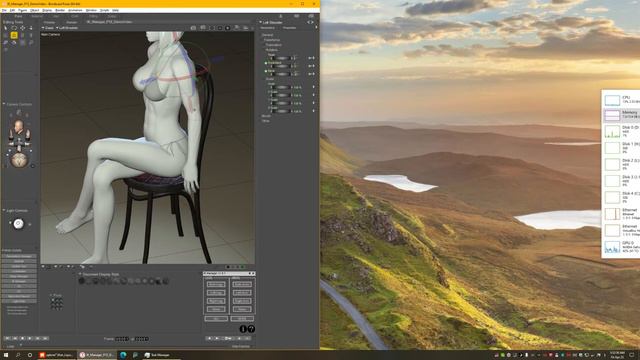Screen dimensions: 640x360
Task: Open the Left Shoulder dropdown in parameters panel
Action: 272,22
